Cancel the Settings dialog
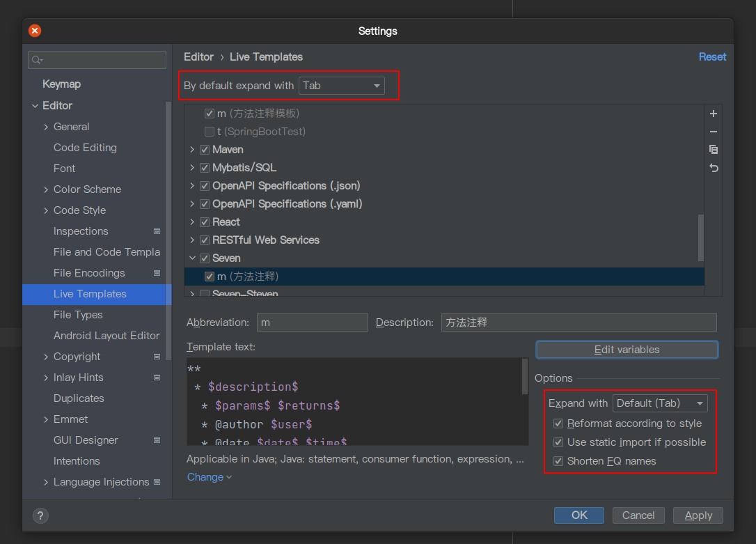This screenshot has width=756, height=544. 638,515
